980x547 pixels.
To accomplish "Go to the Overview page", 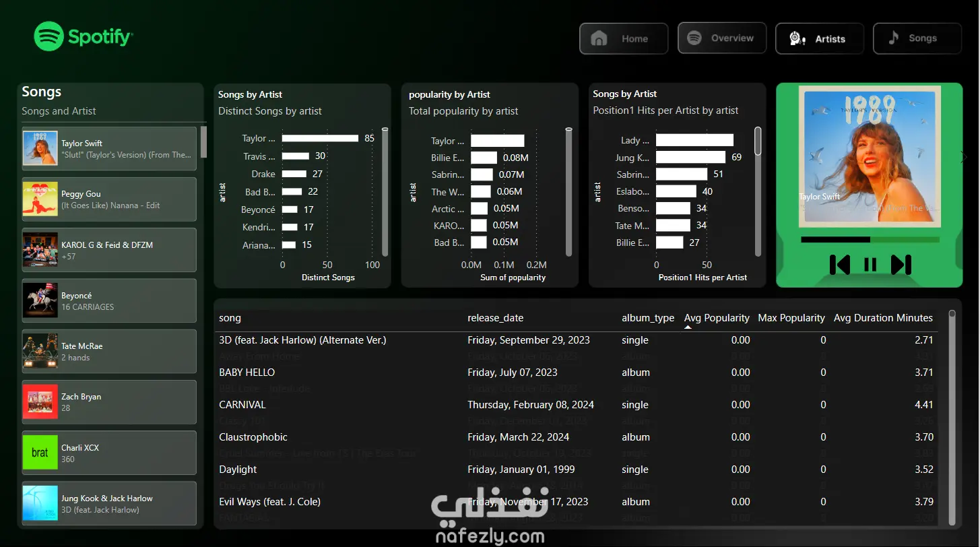I will 722,38.
